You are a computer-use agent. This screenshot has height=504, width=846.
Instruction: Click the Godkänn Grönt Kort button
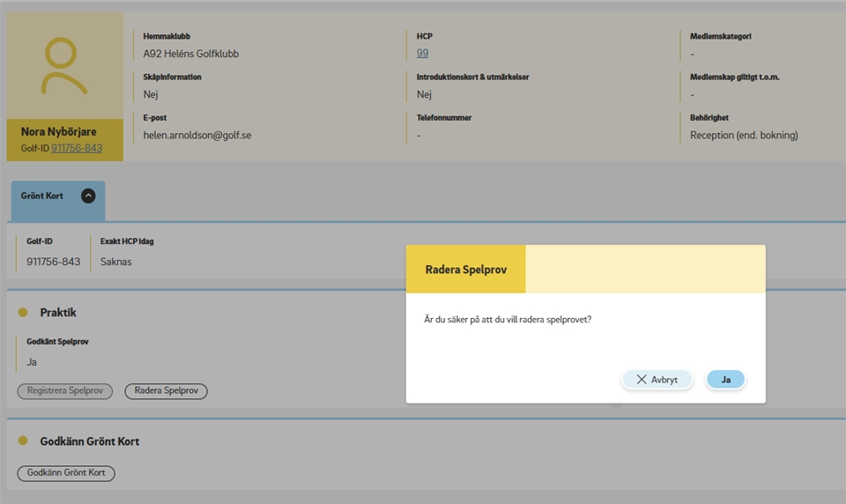coord(66,473)
